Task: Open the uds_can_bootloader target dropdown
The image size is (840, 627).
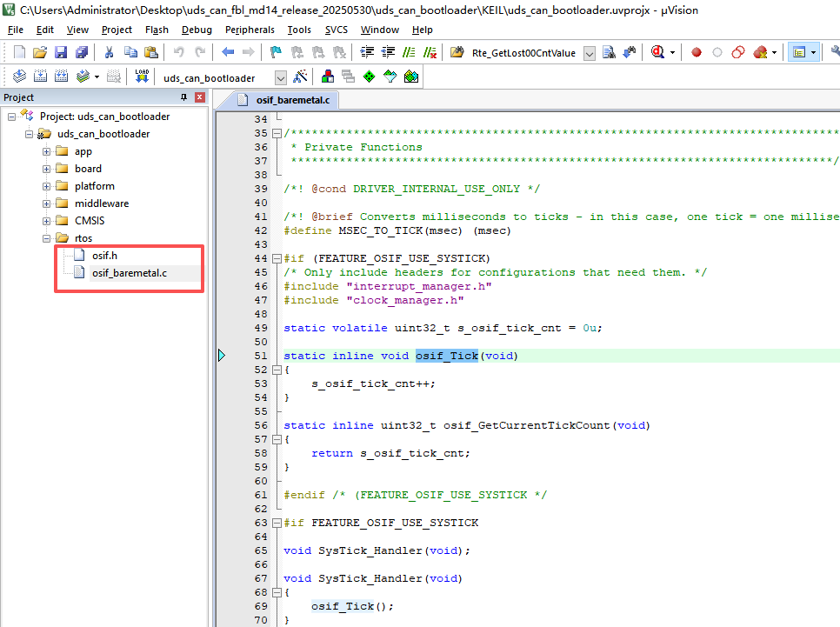Action: point(280,78)
